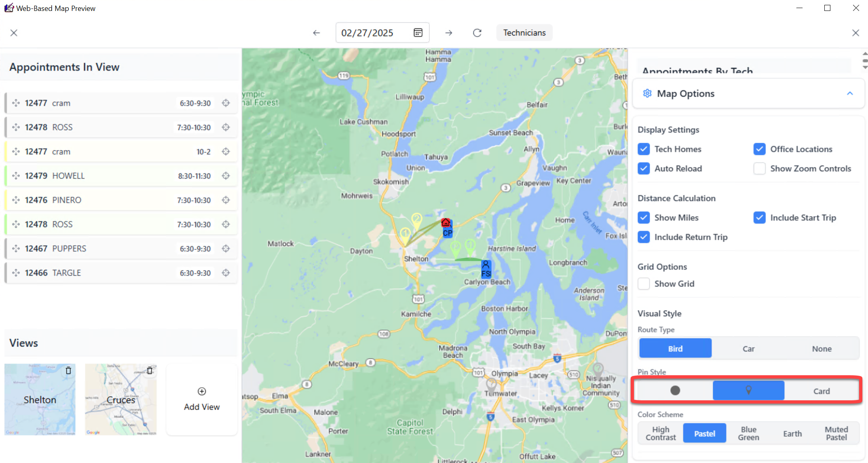Viewport: 868px width, 463px height.
Task: Enable Show Zoom Controls checkbox
Action: pyautogui.click(x=759, y=169)
